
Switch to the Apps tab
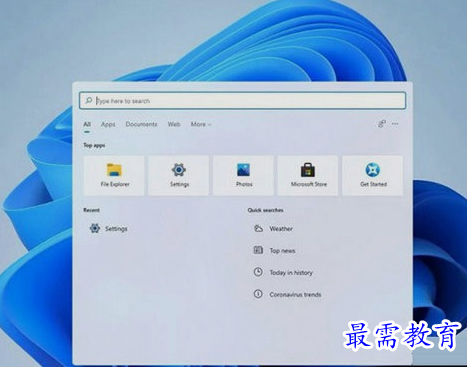[x=108, y=124]
